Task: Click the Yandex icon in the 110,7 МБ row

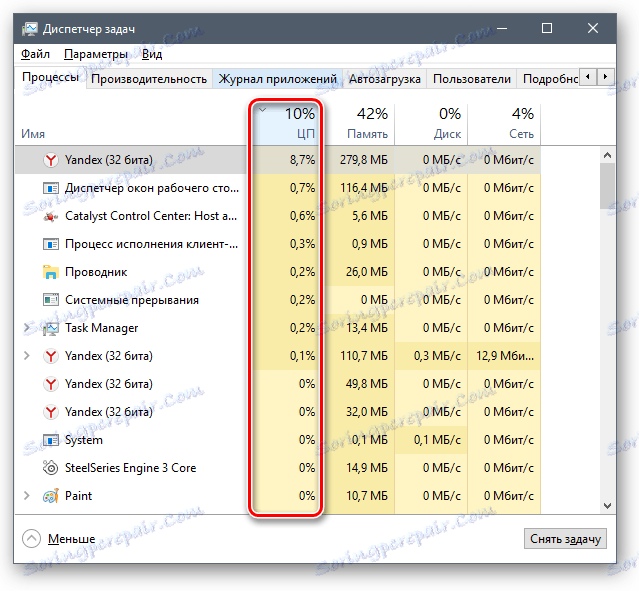Action: click(51, 356)
